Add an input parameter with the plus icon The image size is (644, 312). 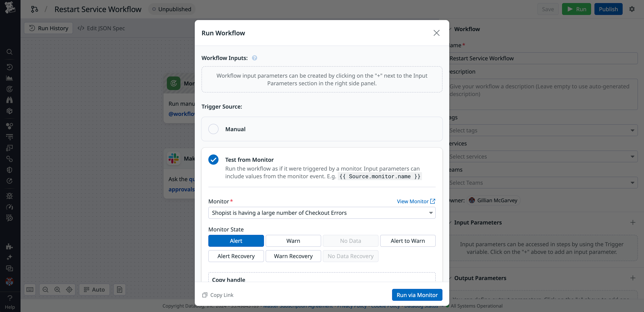tap(633, 222)
